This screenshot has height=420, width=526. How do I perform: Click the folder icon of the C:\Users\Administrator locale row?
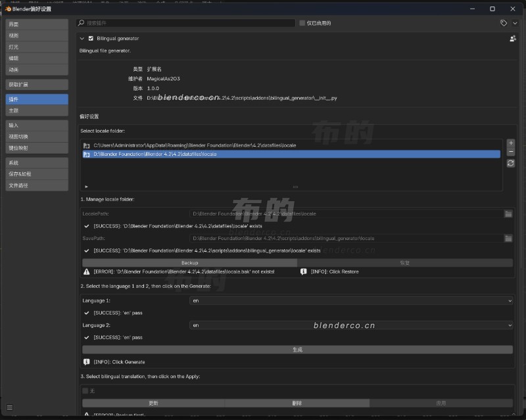87,146
